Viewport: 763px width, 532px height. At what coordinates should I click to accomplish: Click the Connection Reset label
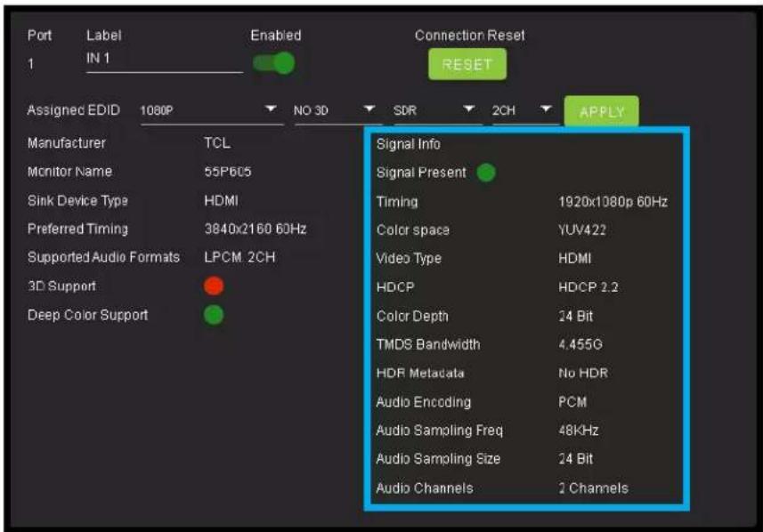pyautogui.click(x=469, y=36)
